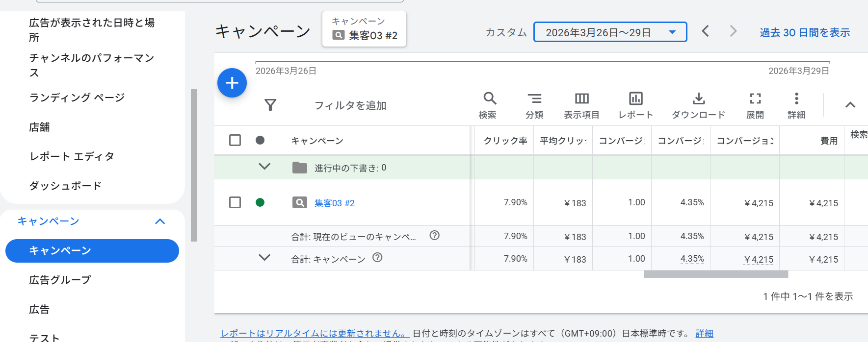This screenshot has height=342, width=868.
Task: Click the underlined 4.35% in 合計: キャンペーン row
Action: coord(692,259)
